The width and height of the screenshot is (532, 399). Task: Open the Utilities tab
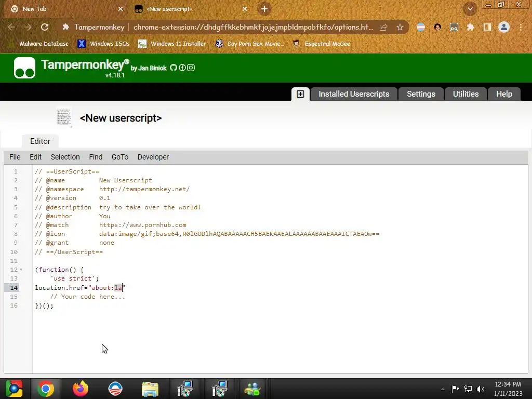point(465,94)
